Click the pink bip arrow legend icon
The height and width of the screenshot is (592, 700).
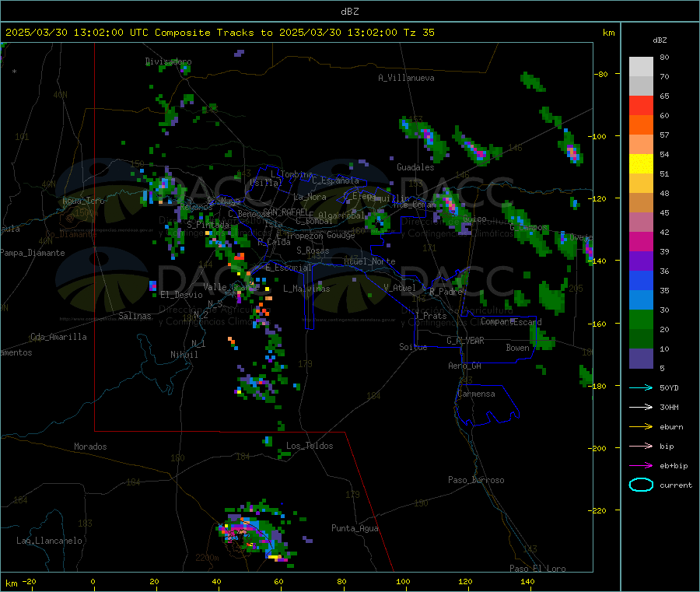(x=641, y=446)
